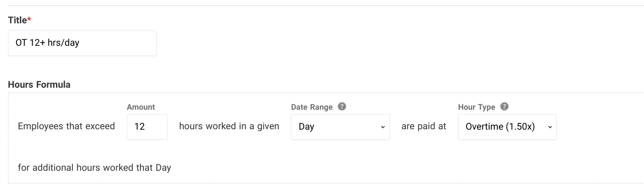This screenshot has height=186, width=644.
Task: Click "for additional hours worked that Day" text
Action: tap(94, 168)
